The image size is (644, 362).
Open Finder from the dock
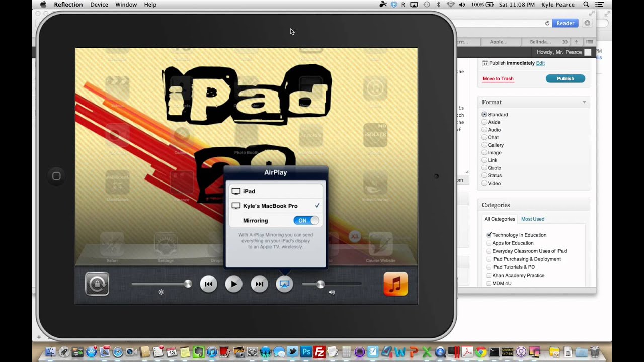click(x=50, y=352)
